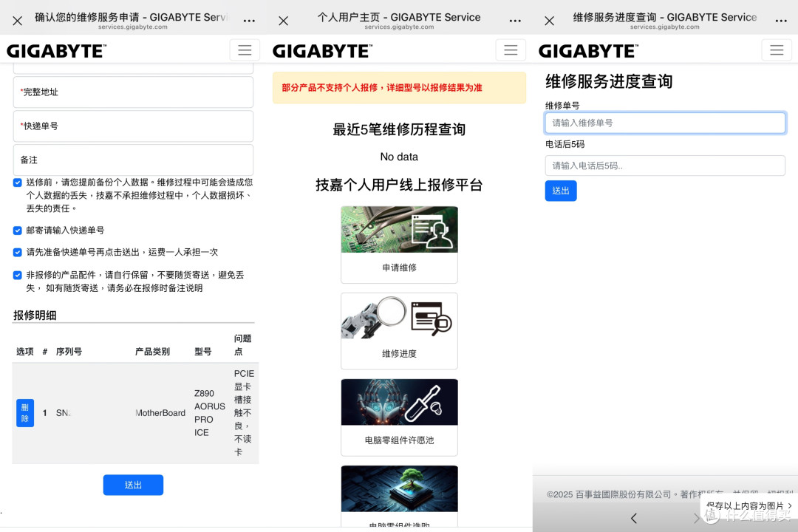The width and height of the screenshot is (798, 532).
Task: Focus the 备注 remarks field
Action: tap(133, 160)
